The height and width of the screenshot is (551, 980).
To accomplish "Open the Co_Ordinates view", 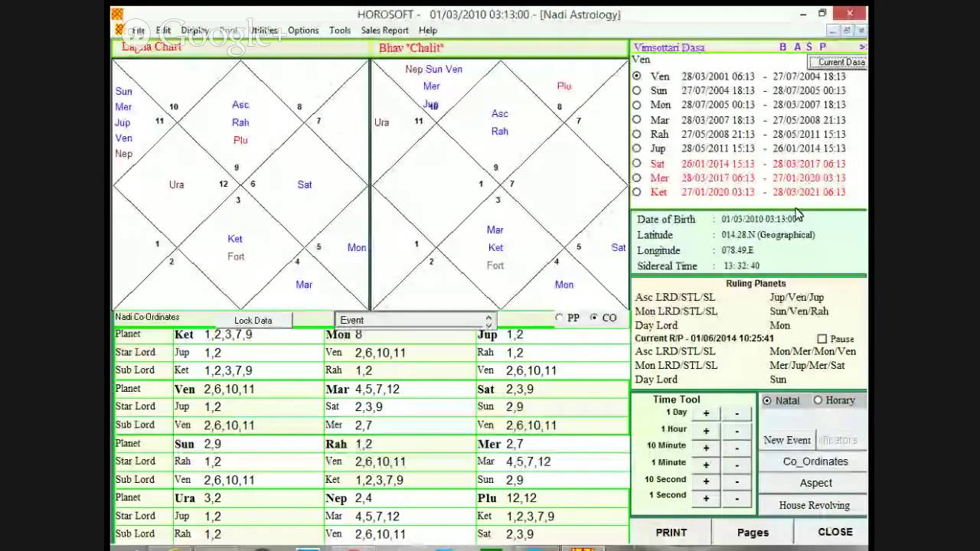I will click(815, 461).
